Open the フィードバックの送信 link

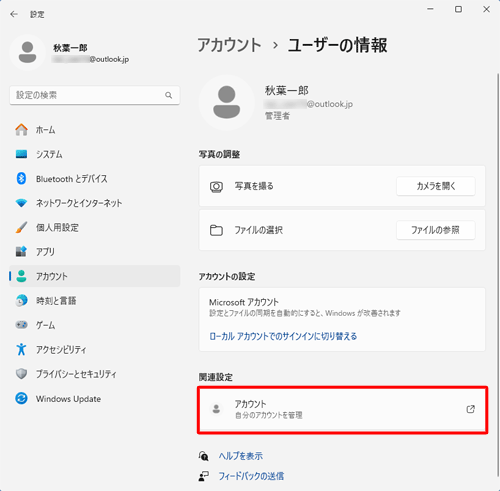click(251, 476)
